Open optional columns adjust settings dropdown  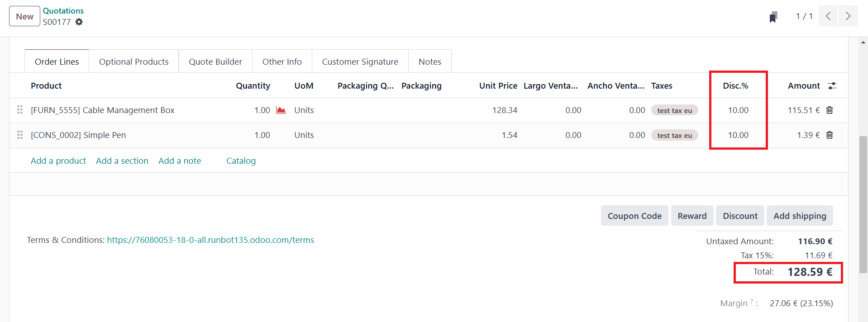click(x=832, y=86)
